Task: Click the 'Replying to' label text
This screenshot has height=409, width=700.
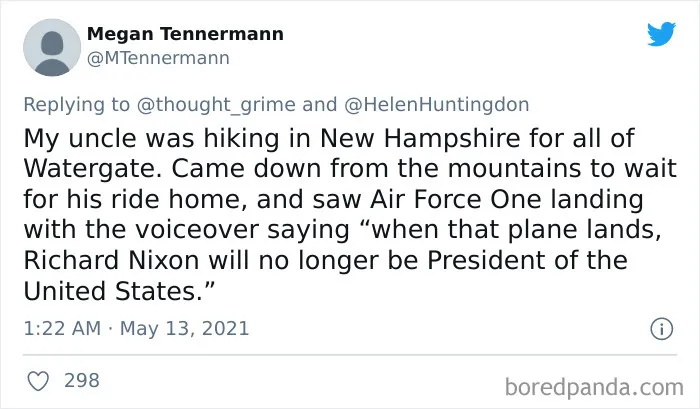Action: [x=76, y=104]
